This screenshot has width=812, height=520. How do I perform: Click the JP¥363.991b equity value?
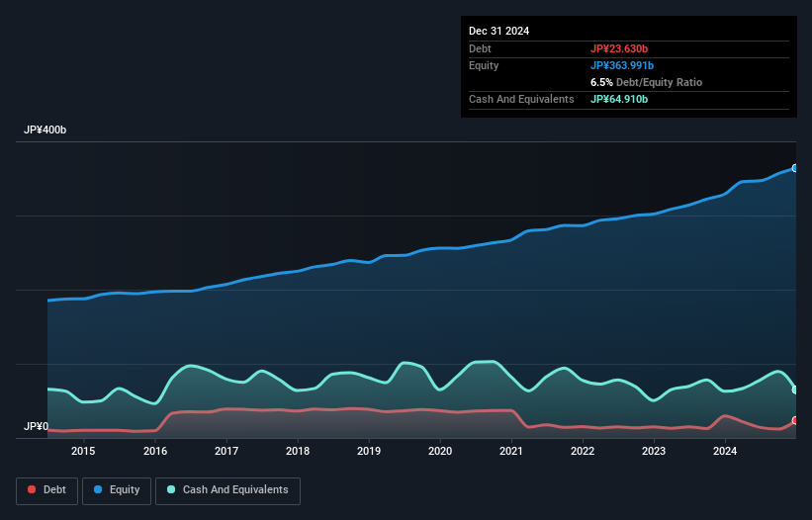pos(622,65)
